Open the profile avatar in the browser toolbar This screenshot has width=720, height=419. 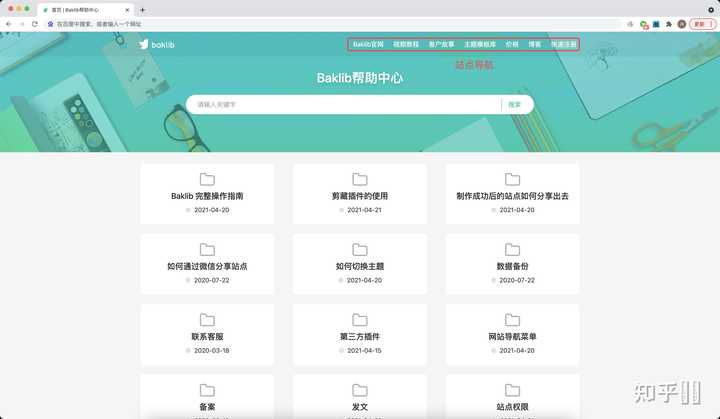point(682,24)
